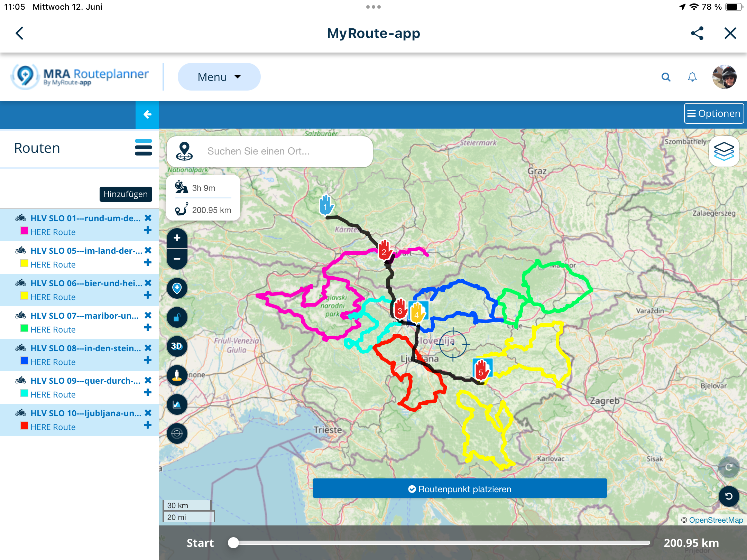The height and width of the screenshot is (560, 747).
Task: Click the undo button on map
Action: [x=729, y=496]
